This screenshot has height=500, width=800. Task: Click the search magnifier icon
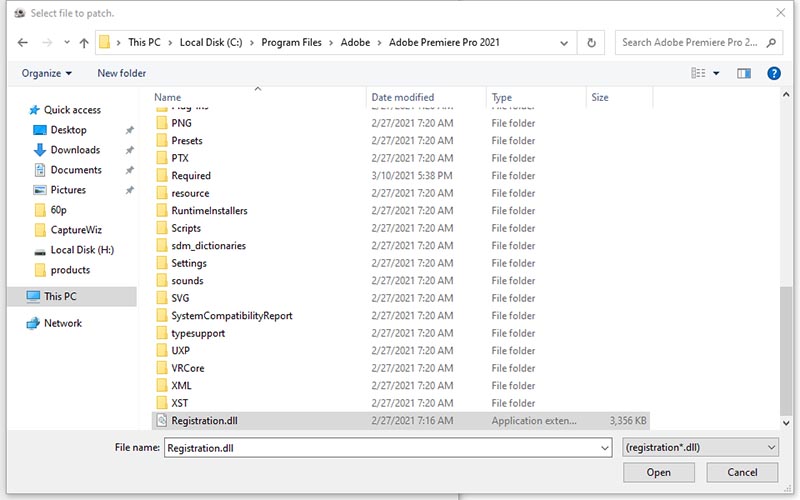771,43
